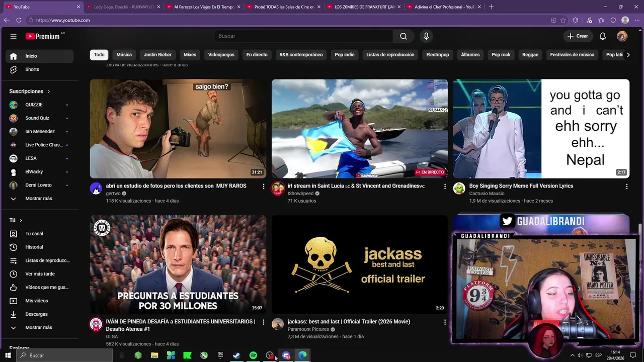The image size is (644, 362).
Task: Select the En directo filter chip
Action: pyautogui.click(x=257, y=55)
